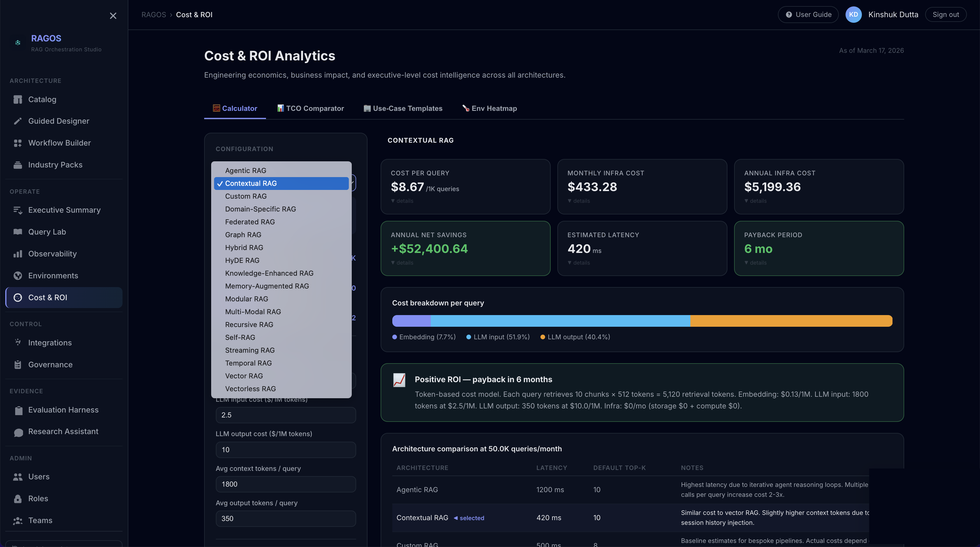980x547 pixels.
Task: Select Graph RAG from dropdown list
Action: [x=243, y=235]
